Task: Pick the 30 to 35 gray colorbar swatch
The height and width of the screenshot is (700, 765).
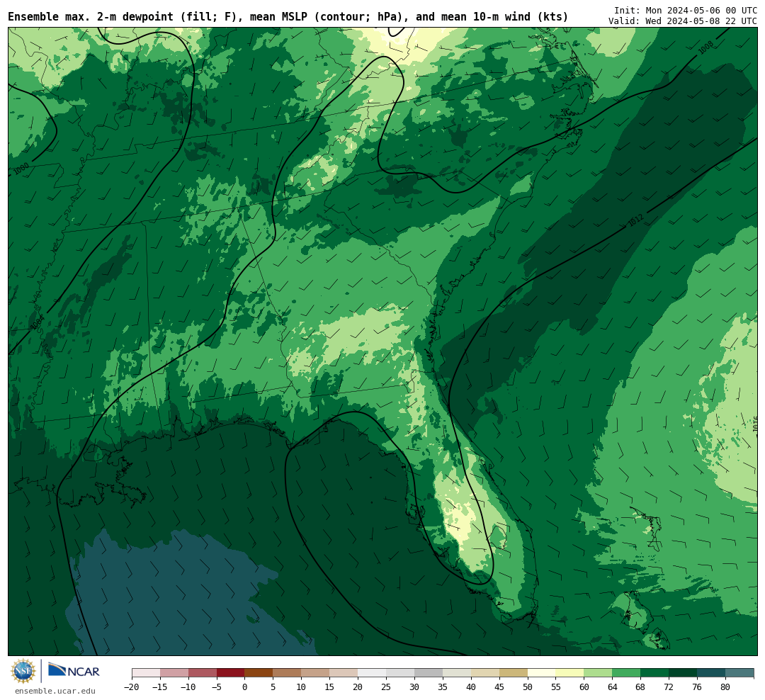Action: tap(429, 673)
